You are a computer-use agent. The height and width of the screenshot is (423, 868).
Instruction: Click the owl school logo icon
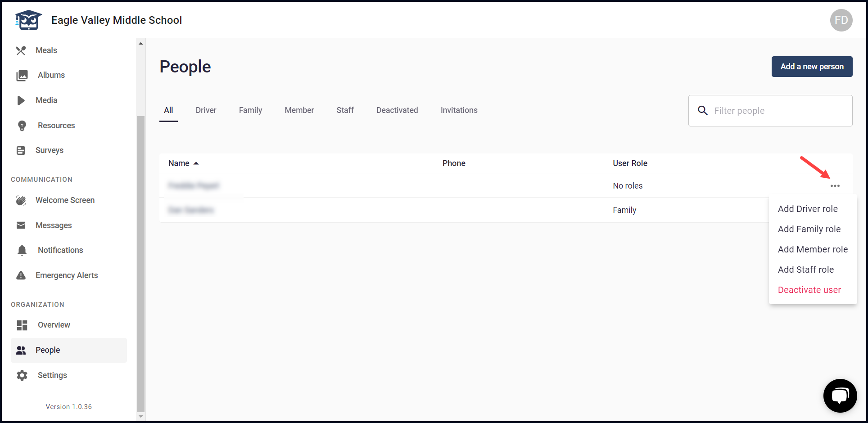tap(28, 20)
